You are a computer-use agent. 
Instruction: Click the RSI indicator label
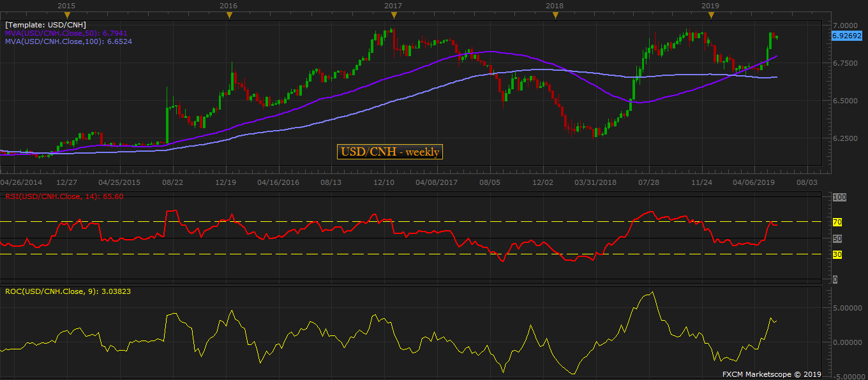pyautogui.click(x=64, y=196)
